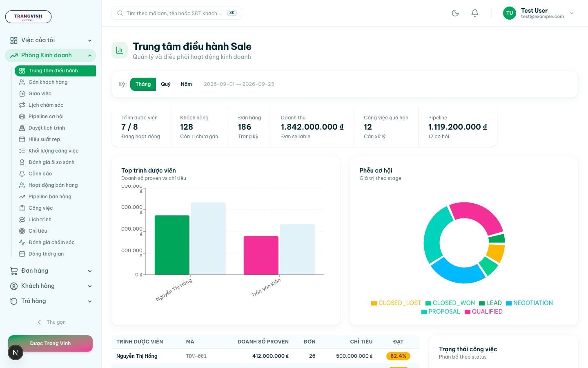Select the Tháng period option
The image size is (588, 368).
point(143,84)
